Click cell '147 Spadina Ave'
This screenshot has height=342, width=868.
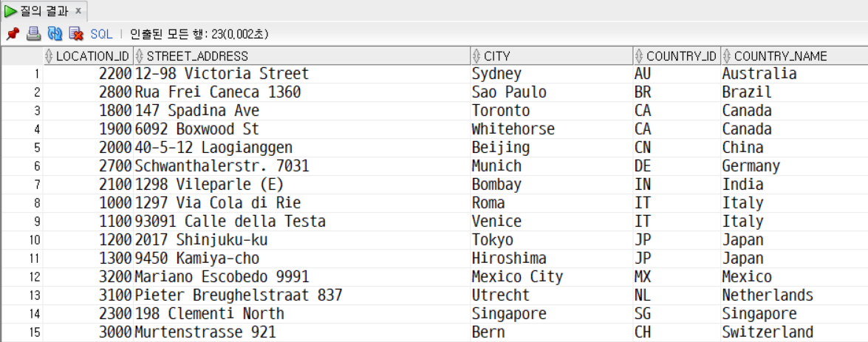click(301, 111)
